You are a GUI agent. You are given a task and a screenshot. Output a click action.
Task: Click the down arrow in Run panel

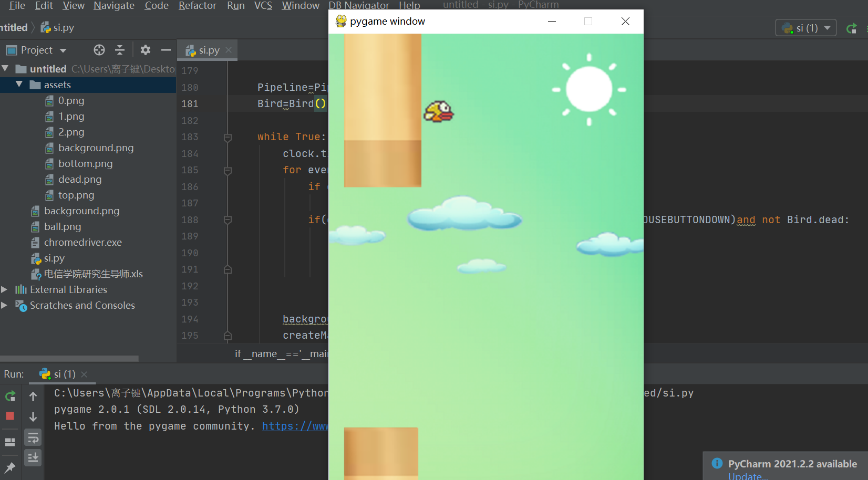click(x=33, y=416)
